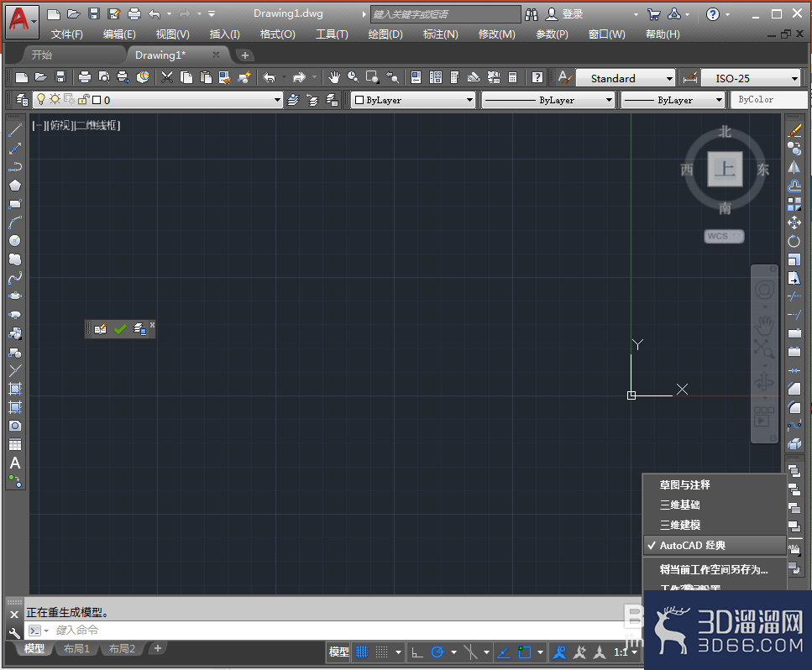This screenshot has height=670, width=812.
Task: Open the ByLayer lineweight dropdown
Action: point(719,99)
